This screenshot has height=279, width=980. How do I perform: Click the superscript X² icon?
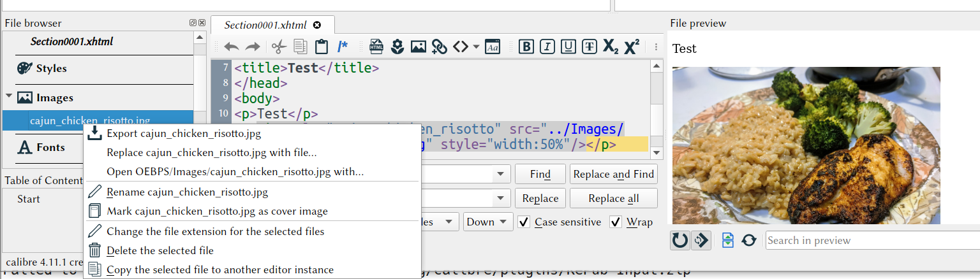(632, 46)
